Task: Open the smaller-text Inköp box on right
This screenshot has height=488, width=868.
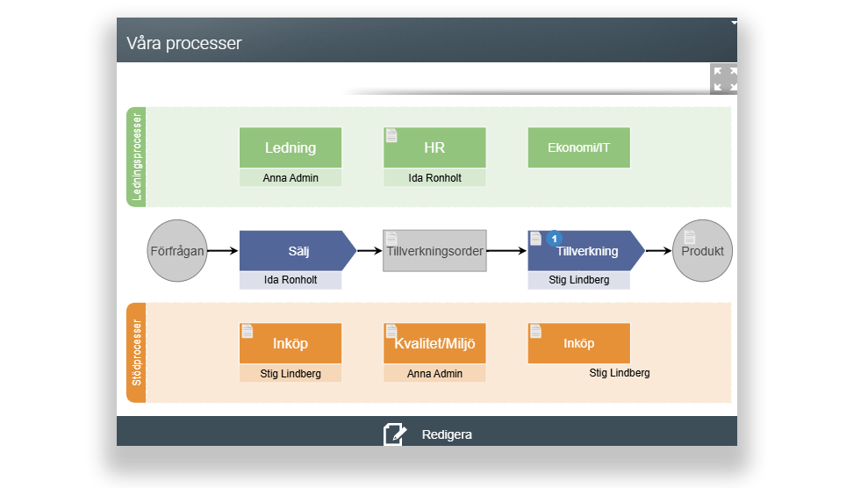Action: click(x=579, y=343)
